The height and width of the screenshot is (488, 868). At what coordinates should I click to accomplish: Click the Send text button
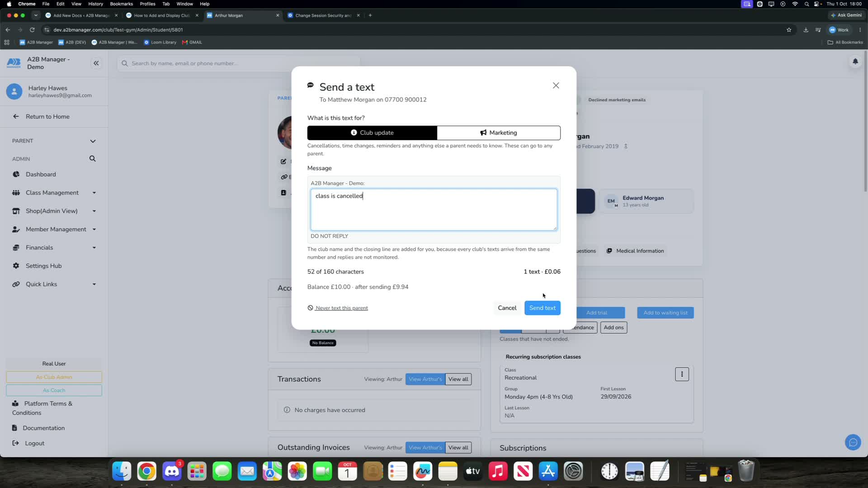542,308
